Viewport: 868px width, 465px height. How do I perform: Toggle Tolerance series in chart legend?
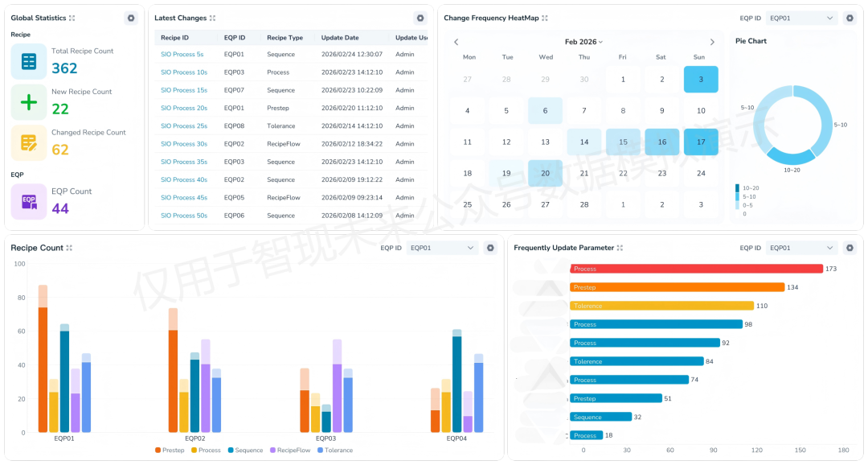click(x=335, y=450)
